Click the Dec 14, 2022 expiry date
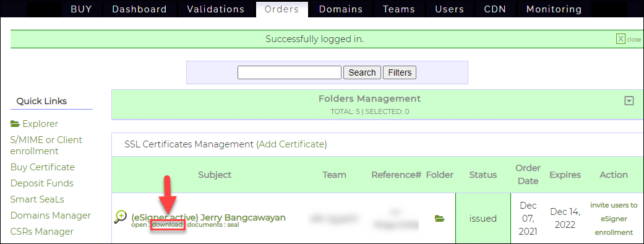 (565, 219)
